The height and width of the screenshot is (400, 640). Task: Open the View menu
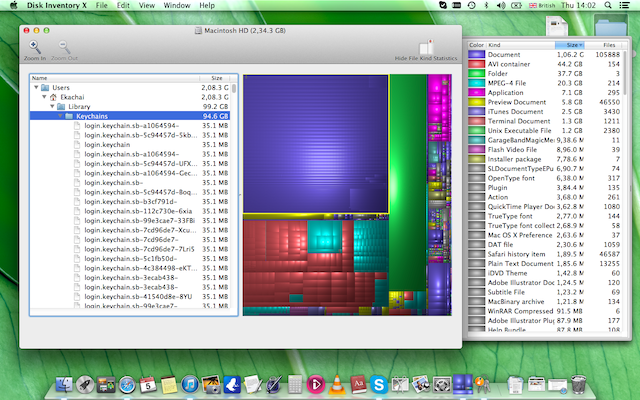tap(147, 5)
